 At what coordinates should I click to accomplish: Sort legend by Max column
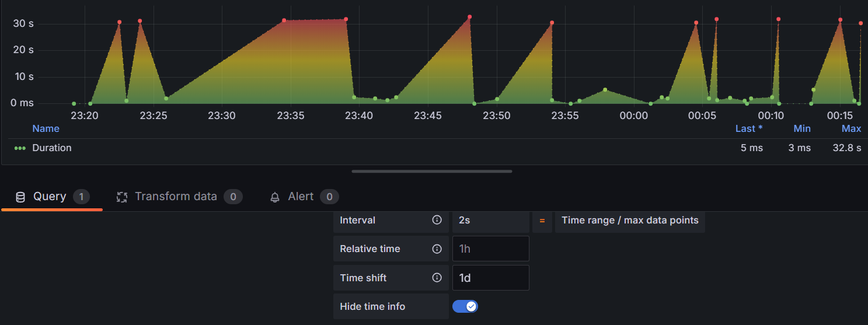(x=851, y=128)
